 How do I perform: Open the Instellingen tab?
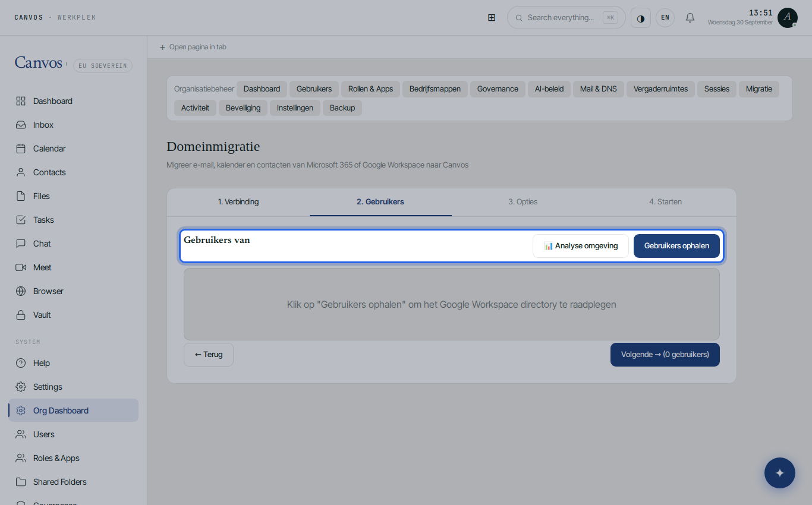tap(295, 108)
